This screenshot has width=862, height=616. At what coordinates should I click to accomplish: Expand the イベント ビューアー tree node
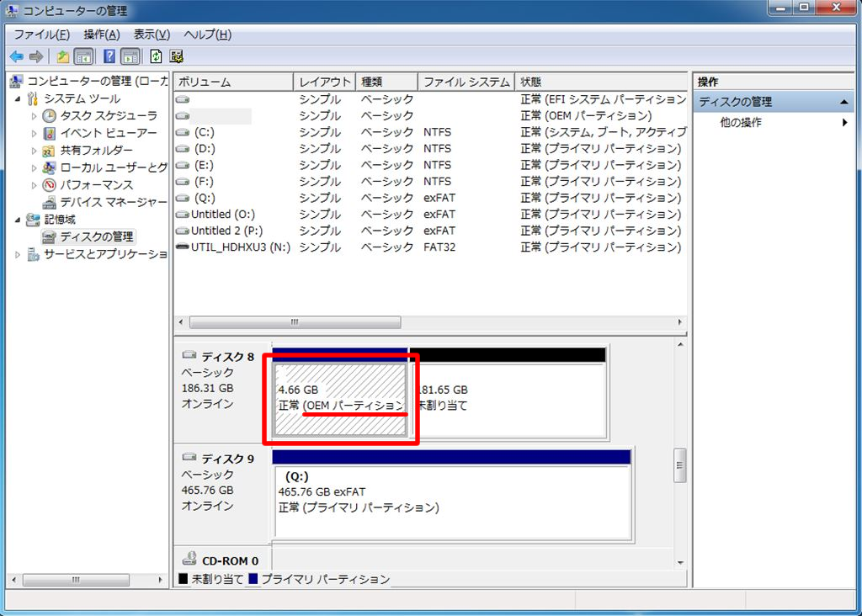tap(35, 134)
